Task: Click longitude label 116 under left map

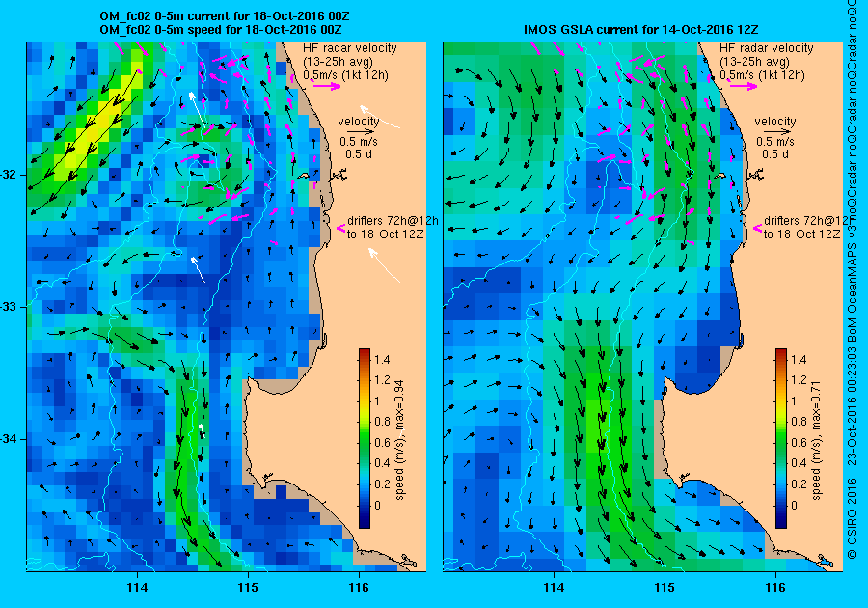Action: click(x=359, y=588)
